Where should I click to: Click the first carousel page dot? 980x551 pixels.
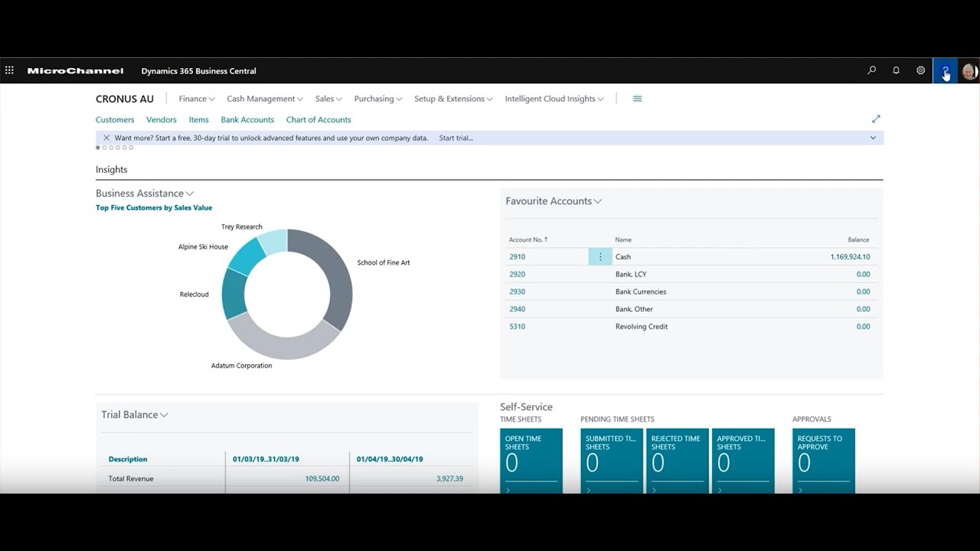(98, 148)
